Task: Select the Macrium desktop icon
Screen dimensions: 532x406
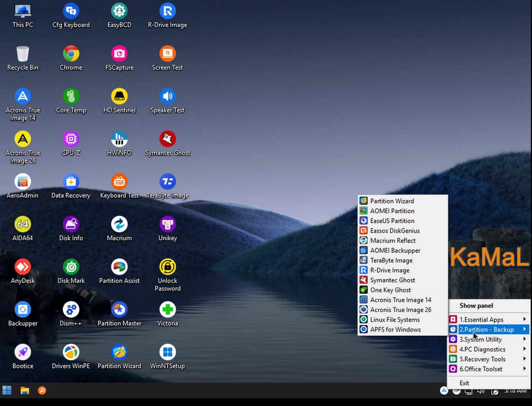Action: [x=119, y=229]
